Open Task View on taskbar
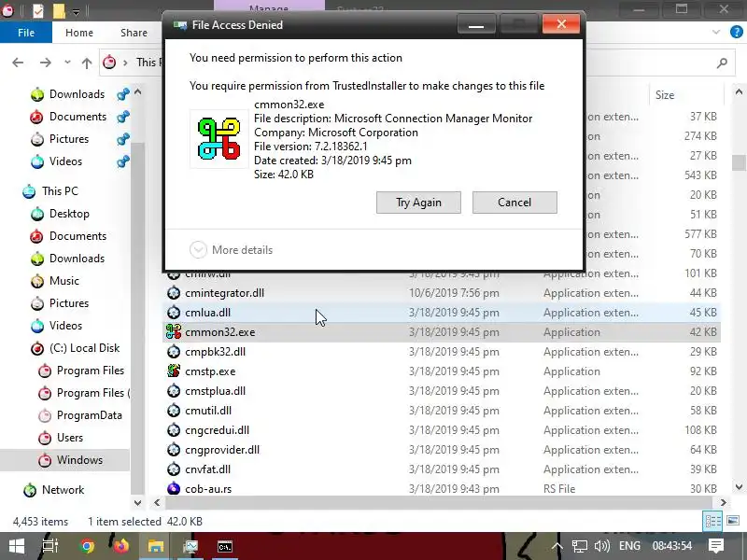 click(x=50, y=546)
